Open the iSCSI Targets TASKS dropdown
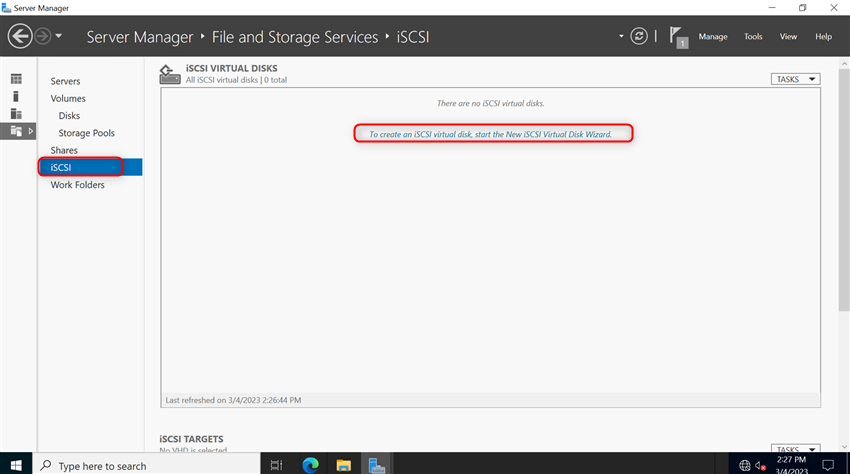The image size is (850, 474). pos(795,449)
